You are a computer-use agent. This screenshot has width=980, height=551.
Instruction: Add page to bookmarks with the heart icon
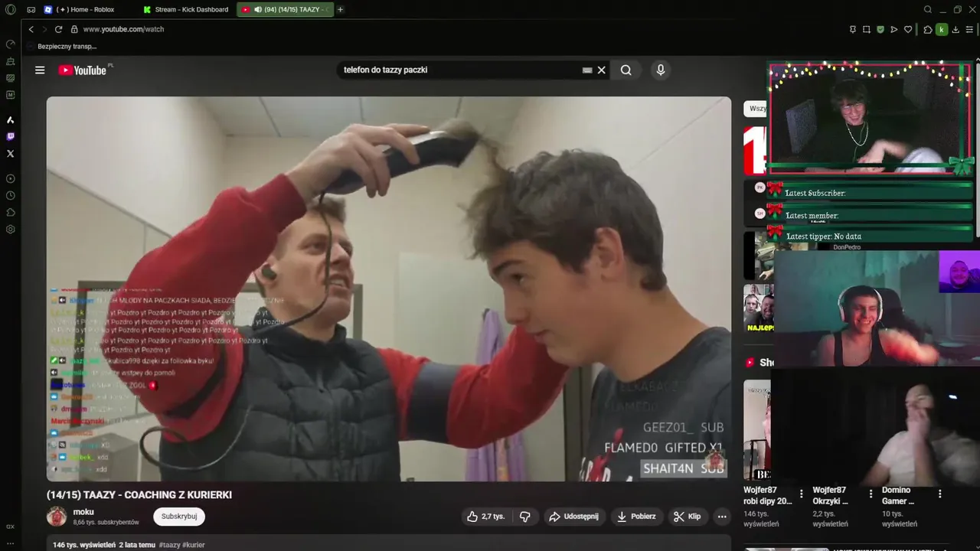click(x=908, y=29)
